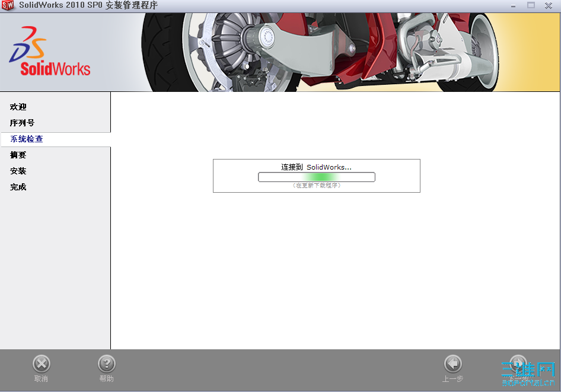Go back with the 上一步 arrow icon
Viewport: 561px width, 392px height.
point(453,364)
